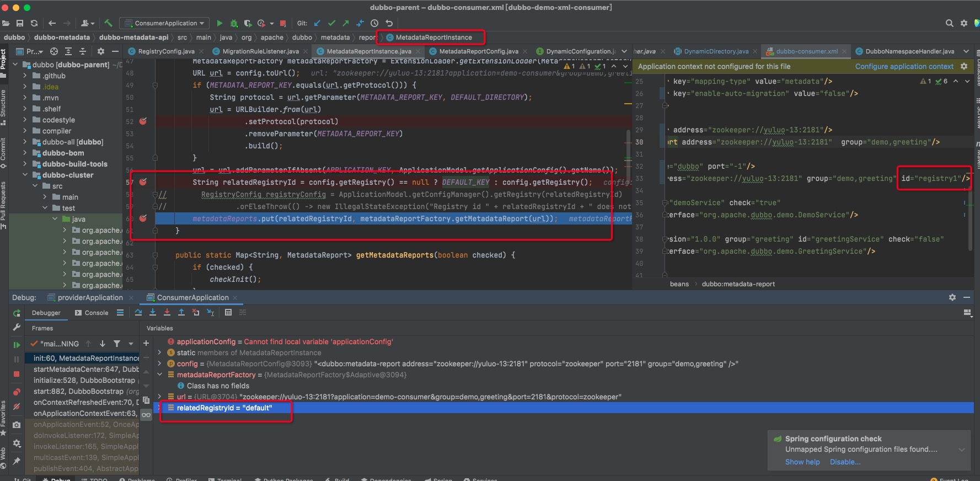Switch to the Console tab in Debug
Viewport: 980px width, 481px height.
coord(92,313)
